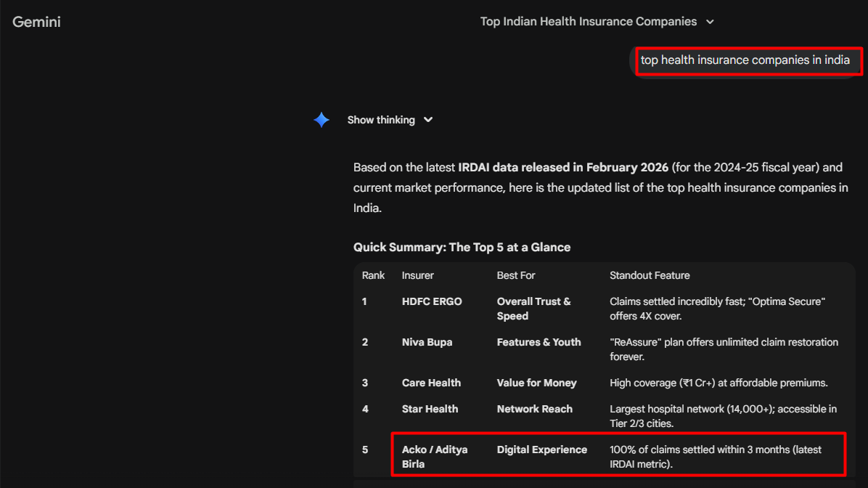The image size is (868, 488).
Task: Select the Niva Bupa insurer cell
Action: pos(427,342)
